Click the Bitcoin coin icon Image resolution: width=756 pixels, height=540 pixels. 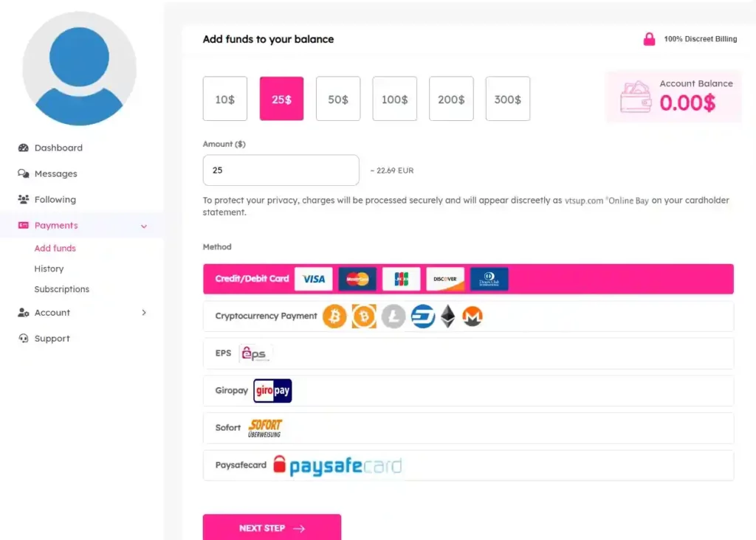point(334,316)
